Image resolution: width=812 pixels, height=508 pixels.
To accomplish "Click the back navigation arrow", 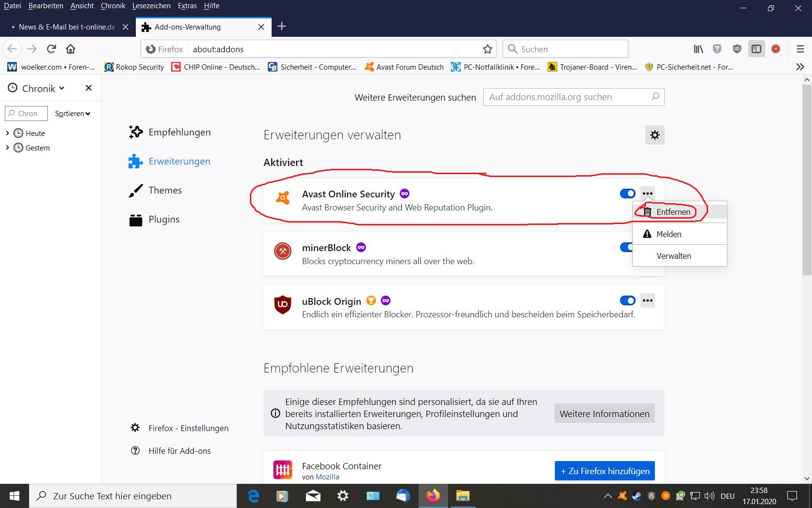I will 12,49.
